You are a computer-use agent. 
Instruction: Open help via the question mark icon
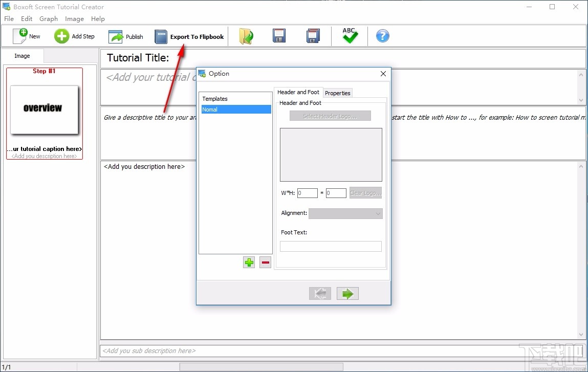point(382,36)
